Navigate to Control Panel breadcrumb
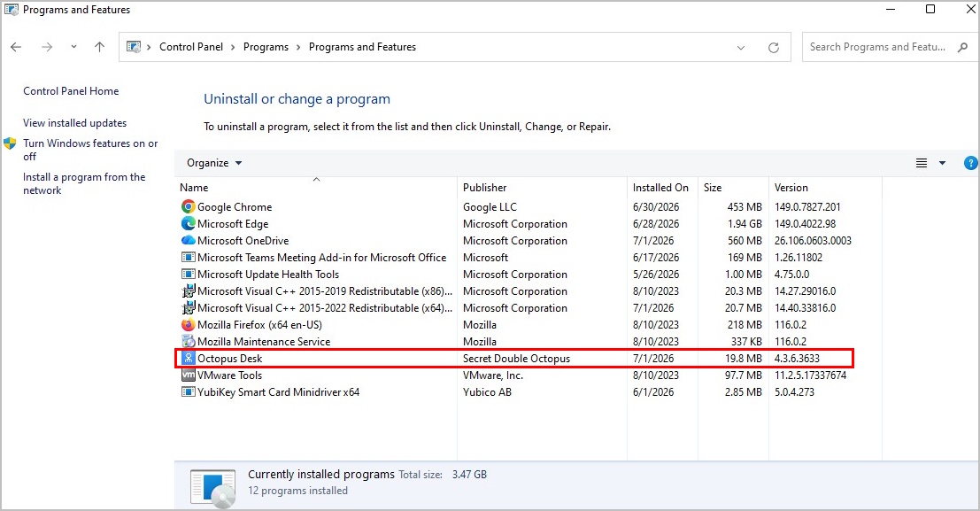 tap(191, 47)
